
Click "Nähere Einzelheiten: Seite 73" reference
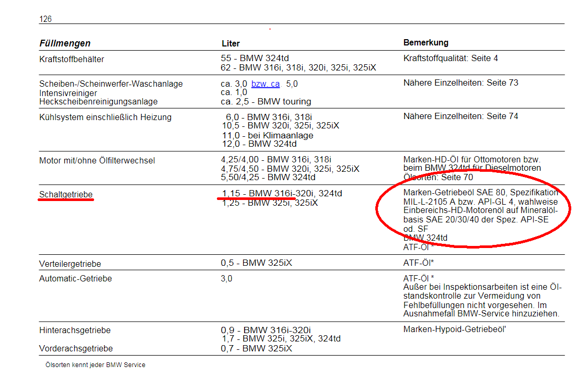460,83
